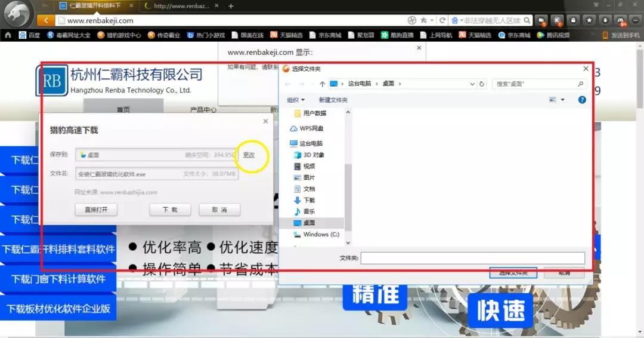
Task: Open 产品中心 site navigation tab
Action: (203, 109)
